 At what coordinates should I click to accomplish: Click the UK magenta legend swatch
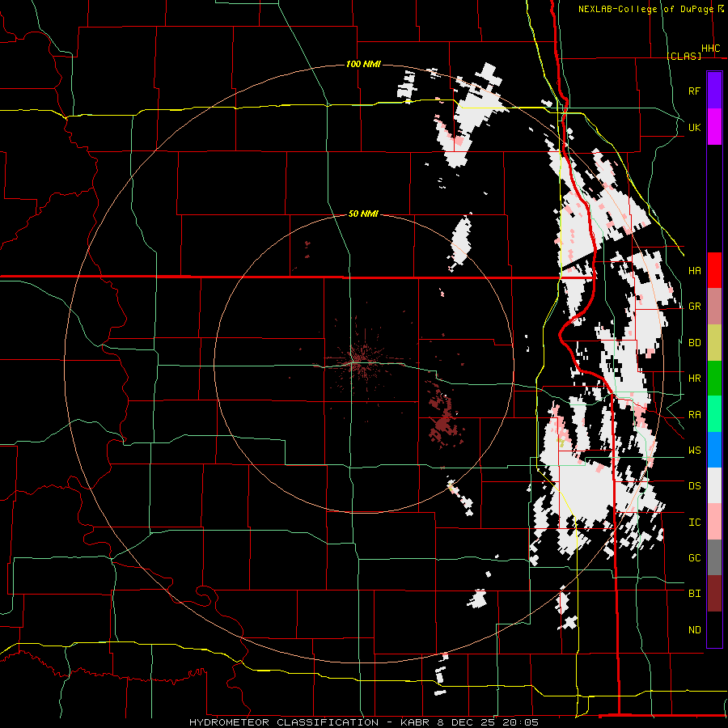pos(714,127)
